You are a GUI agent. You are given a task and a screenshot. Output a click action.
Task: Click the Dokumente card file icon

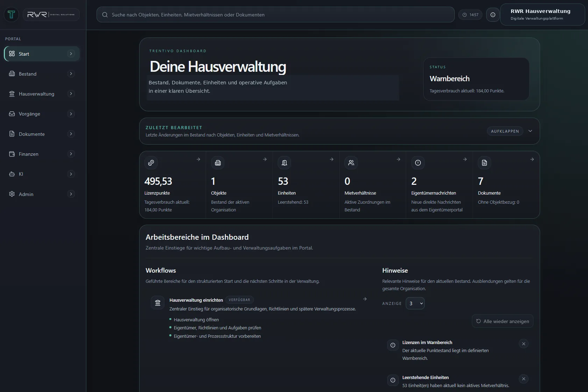point(484,163)
